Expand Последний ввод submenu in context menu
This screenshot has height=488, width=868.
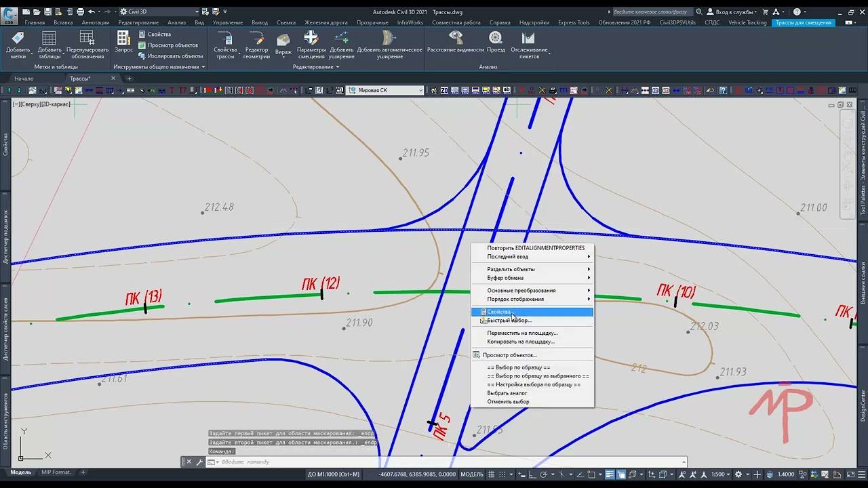point(532,257)
